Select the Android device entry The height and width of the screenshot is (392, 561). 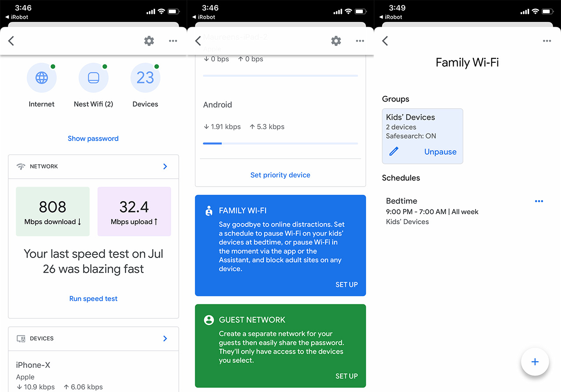280,124
